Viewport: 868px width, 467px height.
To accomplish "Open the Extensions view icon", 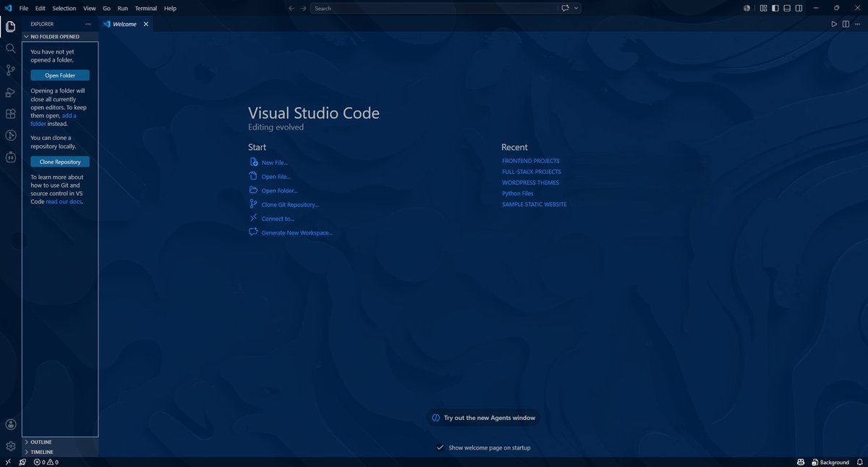I will [11, 114].
